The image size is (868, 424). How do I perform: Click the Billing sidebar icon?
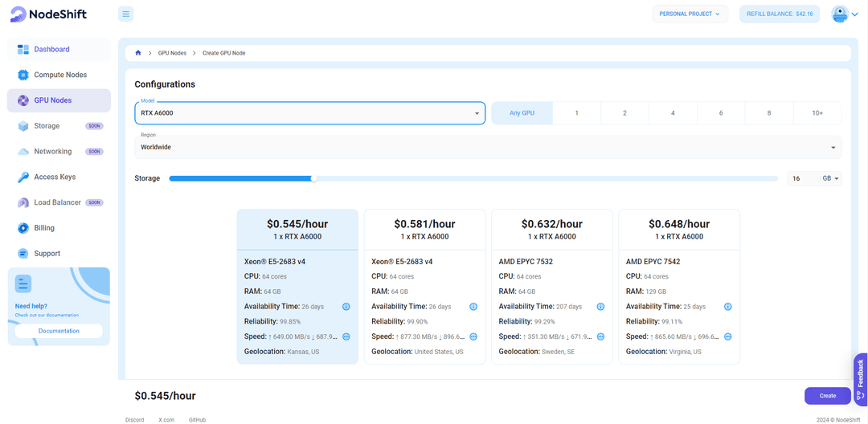(23, 228)
